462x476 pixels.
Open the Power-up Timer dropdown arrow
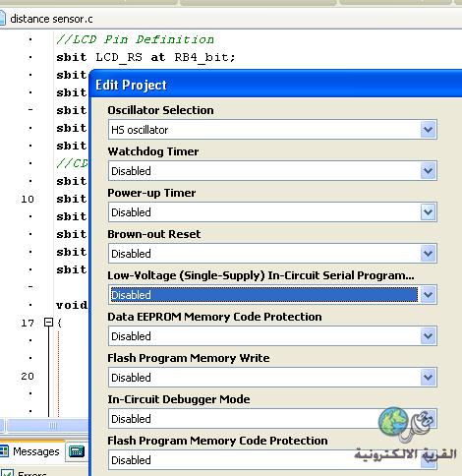(429, 212)
